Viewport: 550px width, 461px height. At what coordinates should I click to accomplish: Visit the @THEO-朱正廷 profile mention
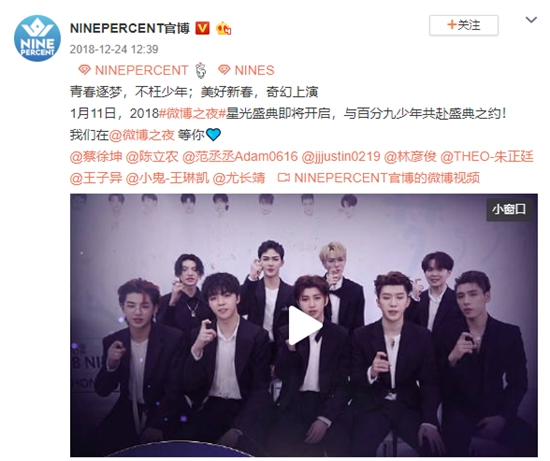coord(487,156)
